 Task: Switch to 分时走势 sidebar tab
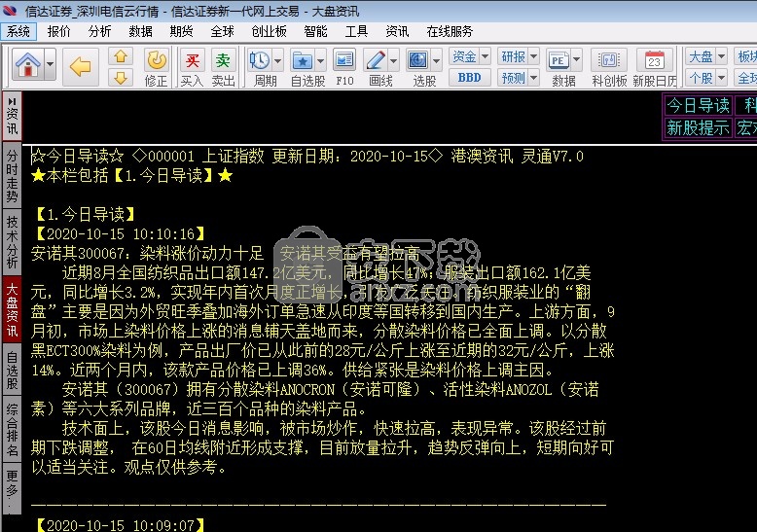click(12, 176)
